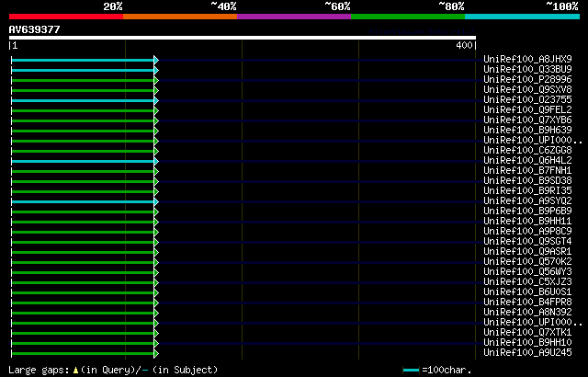
Task: Select the UniRef100_Q7XYB6 label
Action: tap(527, 120)
